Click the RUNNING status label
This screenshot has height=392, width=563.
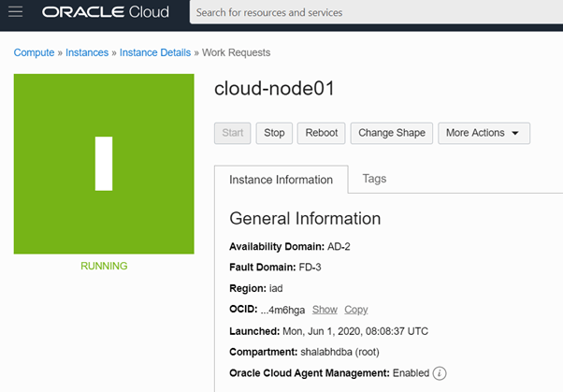pyautogui.click(x=104, y=266)
